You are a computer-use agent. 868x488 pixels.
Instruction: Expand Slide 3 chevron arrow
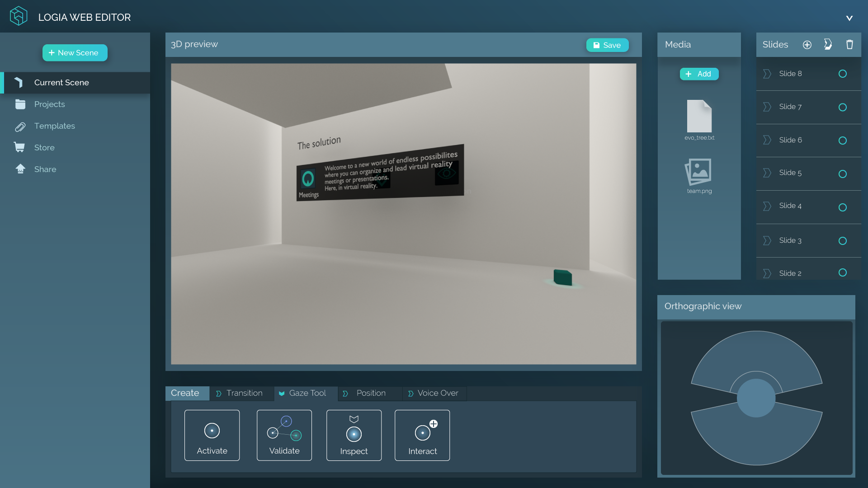point(767,241)
